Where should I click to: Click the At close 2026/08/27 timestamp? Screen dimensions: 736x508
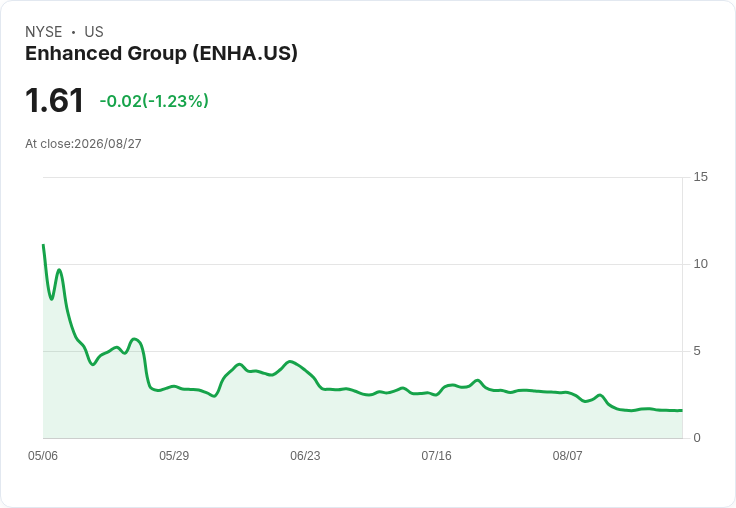point(83,144)
